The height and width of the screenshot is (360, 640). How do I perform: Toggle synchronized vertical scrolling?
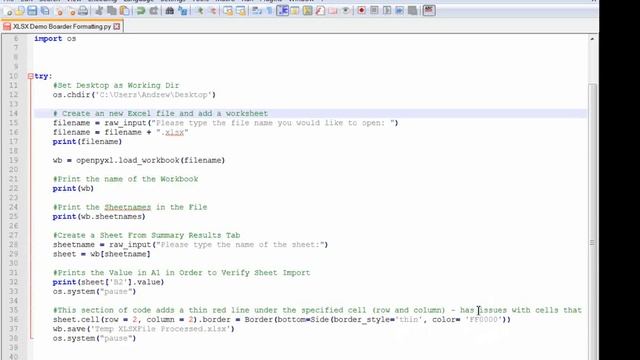[228, 11]
